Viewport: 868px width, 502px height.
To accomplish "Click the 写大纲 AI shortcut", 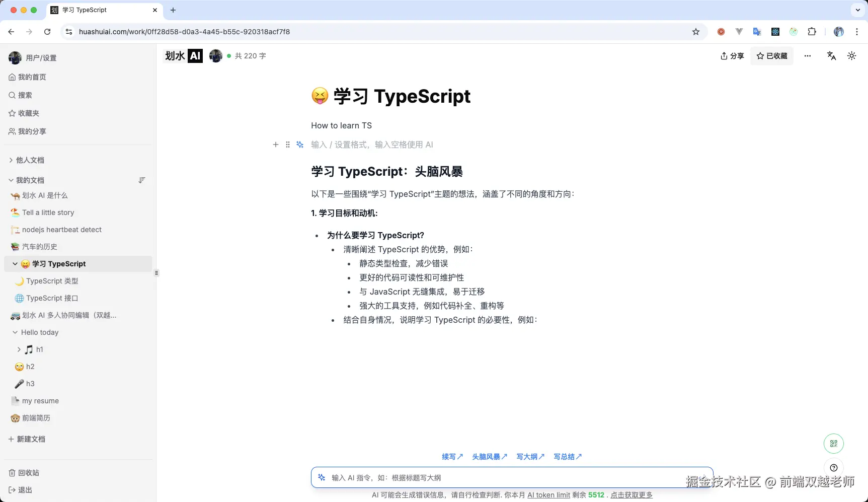I will tap(530, 457).
